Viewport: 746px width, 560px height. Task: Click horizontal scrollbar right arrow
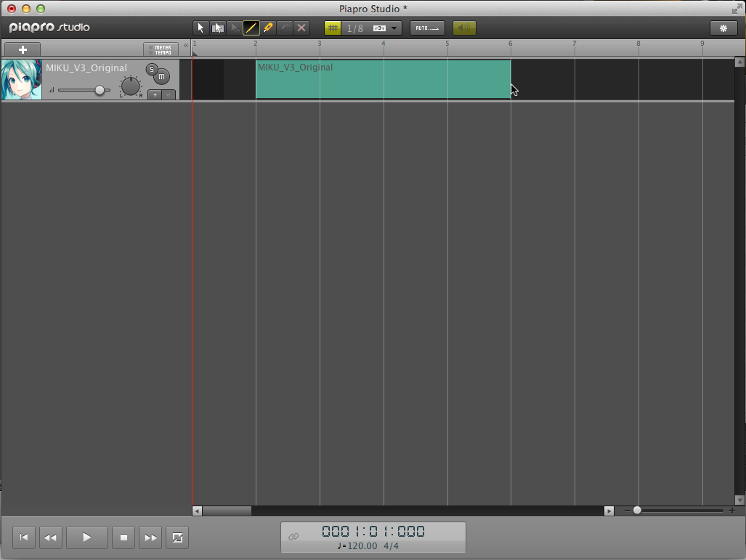(x=609, y=511)
